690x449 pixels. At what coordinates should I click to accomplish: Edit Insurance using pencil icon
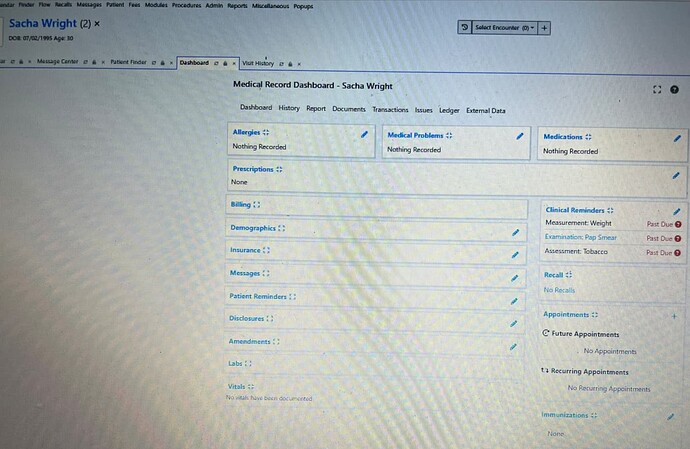click(x=515, y=255)
